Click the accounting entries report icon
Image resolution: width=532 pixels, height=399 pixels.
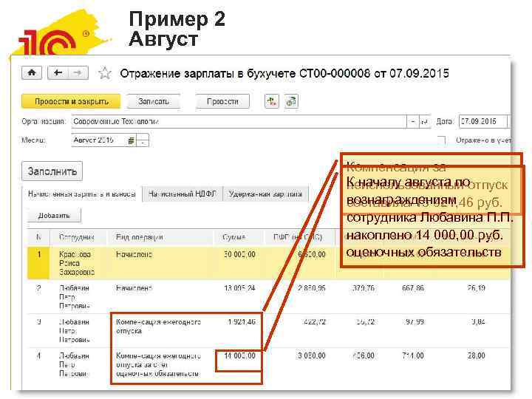click(x=291, y=101)
